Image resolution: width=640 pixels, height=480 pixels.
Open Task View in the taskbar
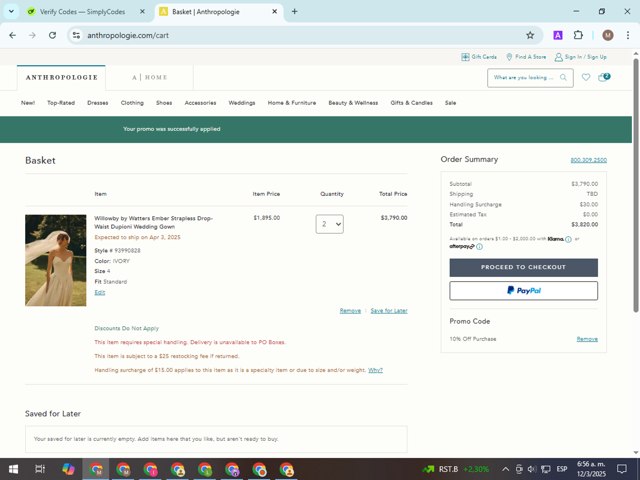[40, 469]
